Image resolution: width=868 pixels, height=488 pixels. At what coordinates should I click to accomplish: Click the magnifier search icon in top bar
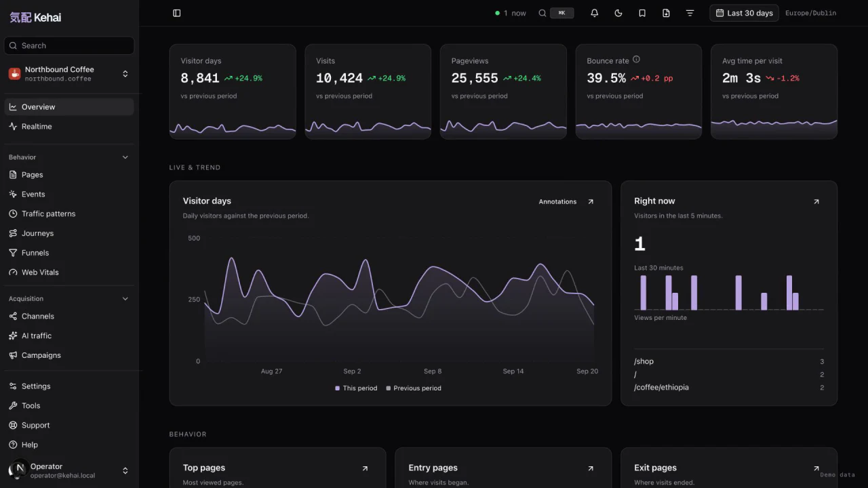coord(542,13)
